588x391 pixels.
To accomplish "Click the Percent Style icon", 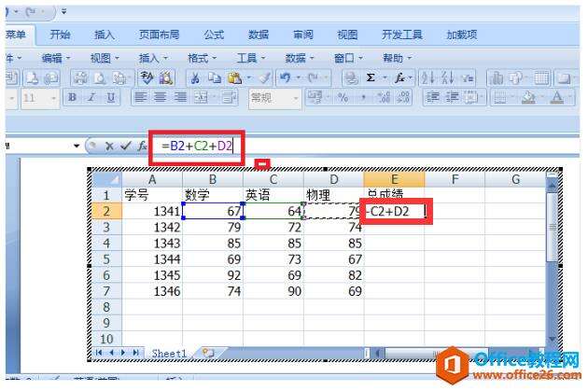I will point(343,98).
